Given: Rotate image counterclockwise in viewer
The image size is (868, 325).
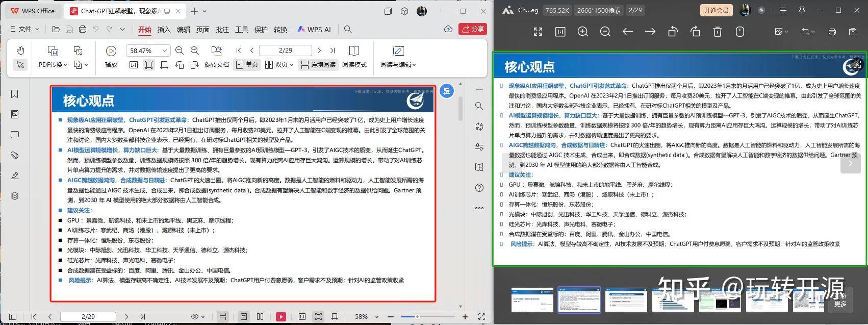Looking at the screenshot, I should pyautogui.click(x=673, y=32).
